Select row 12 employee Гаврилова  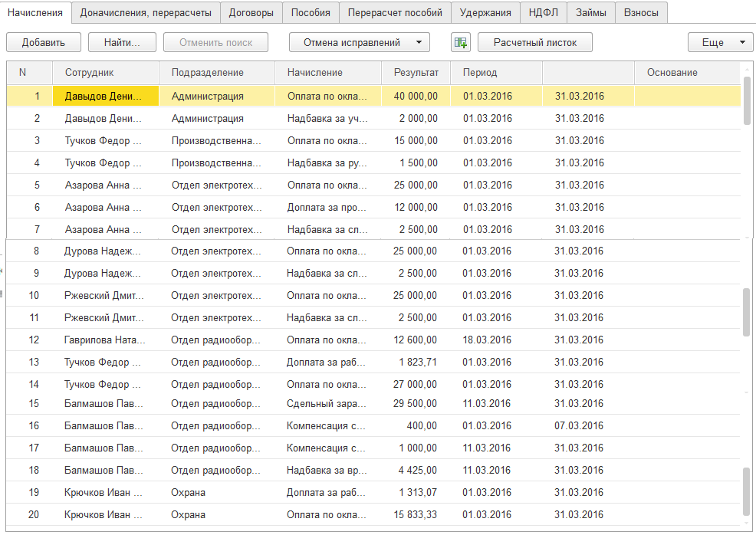pos(103,340)
